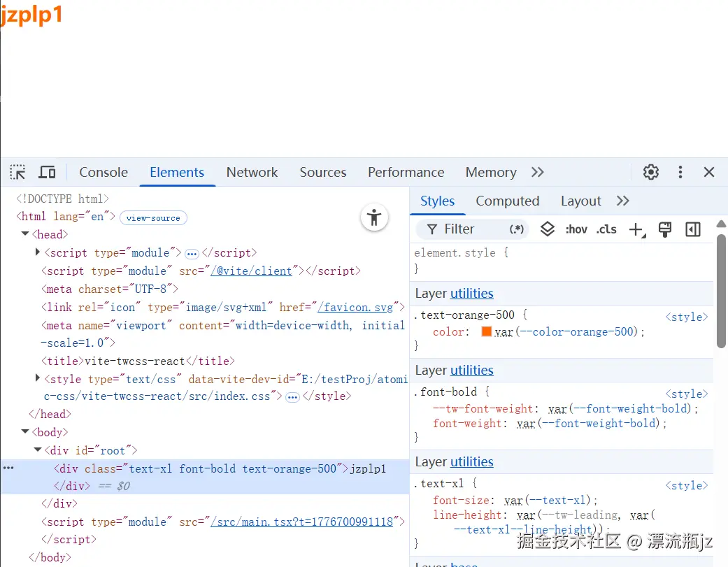The image size is (728, 567).
Task: Open the Layout sidebar tab
Action: 581,201
